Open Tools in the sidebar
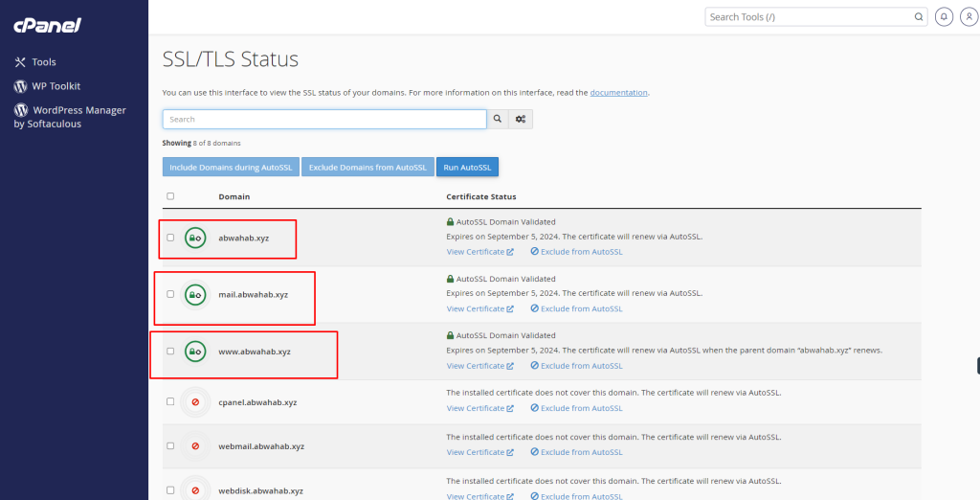 pos(44,62)
